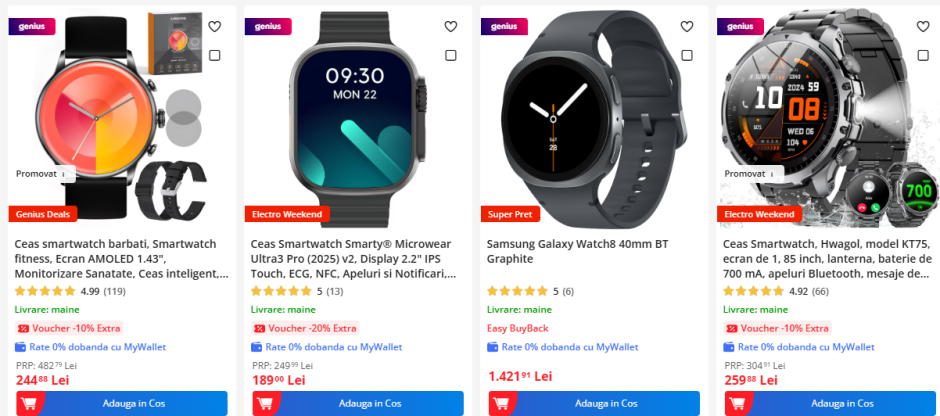Viewport: 940px width, 416px height.
Task: Click heart icon on Samsung Galaxy Watch8
Action: coord(687,26)
